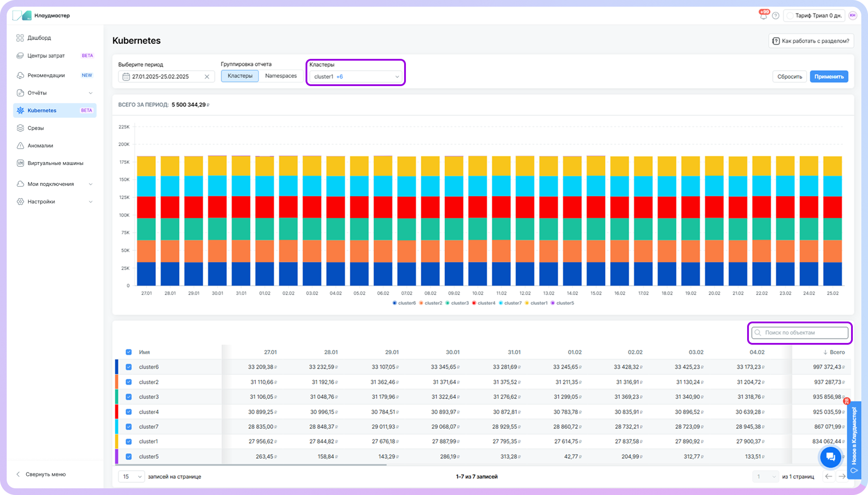The width and height of the screenshot is (868, 495).
Task: Click the Поиск по объектам search field
Action: pos(800,333)
